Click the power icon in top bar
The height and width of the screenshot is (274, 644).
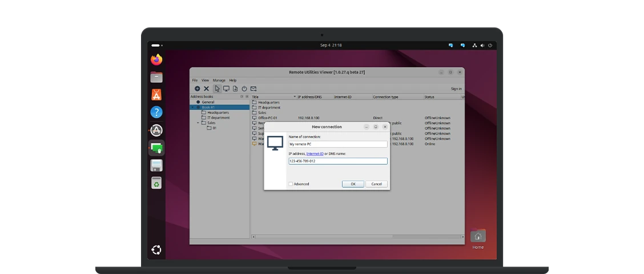click(490, 46)
